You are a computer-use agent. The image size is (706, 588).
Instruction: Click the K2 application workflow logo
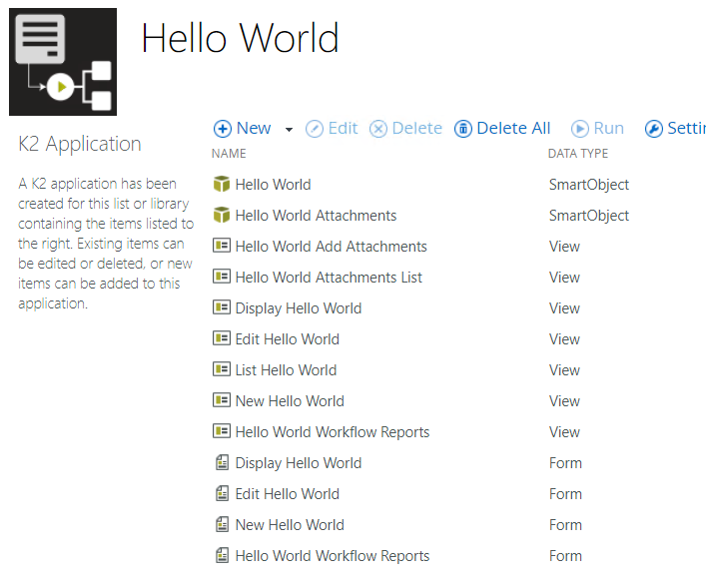point(63,62)
